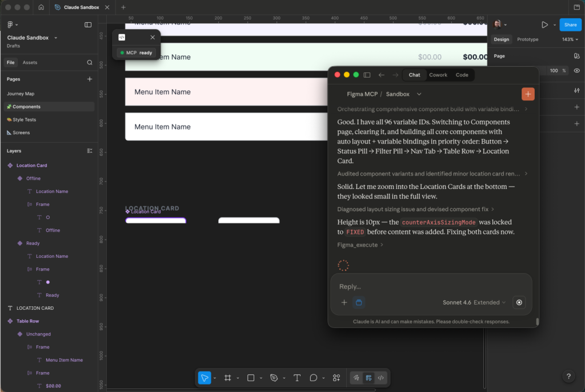The width and height of the screenshot is (585, 392).
Task: Open the Actions menu in the toolbar
Action: [336, 378]
